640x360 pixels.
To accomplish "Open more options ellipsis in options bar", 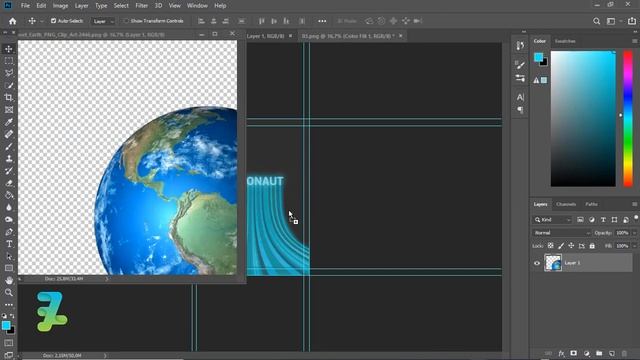I will (x=322, y=21).
